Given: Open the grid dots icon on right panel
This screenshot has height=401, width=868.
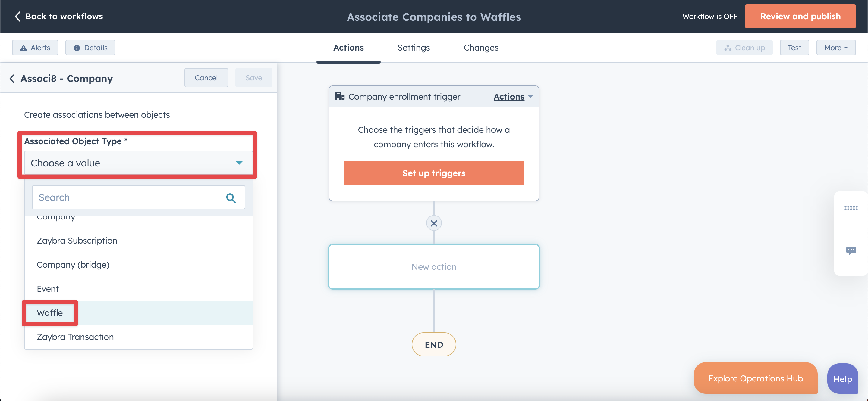Looking at the screenshot, I should coord(851,208).
